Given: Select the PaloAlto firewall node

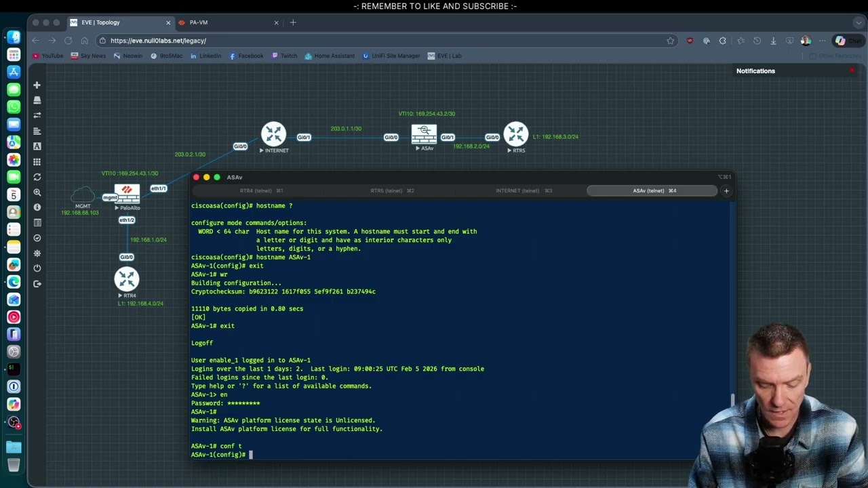Looking at the screenshot, I should point(127,194).
